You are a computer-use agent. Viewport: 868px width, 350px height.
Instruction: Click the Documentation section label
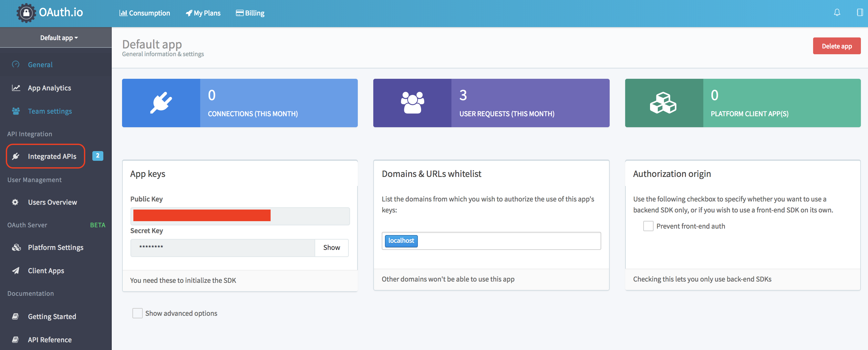coord(30,293)
